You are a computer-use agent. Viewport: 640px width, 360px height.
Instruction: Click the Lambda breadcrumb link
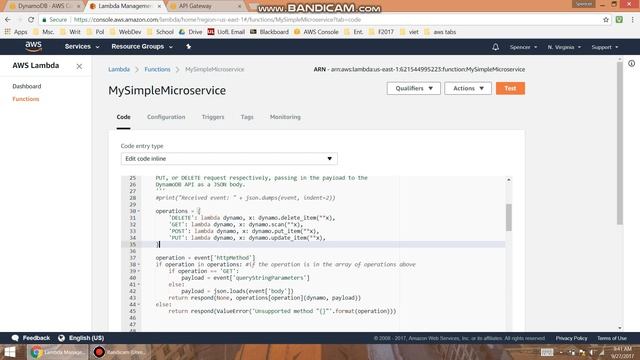(119, 69)
